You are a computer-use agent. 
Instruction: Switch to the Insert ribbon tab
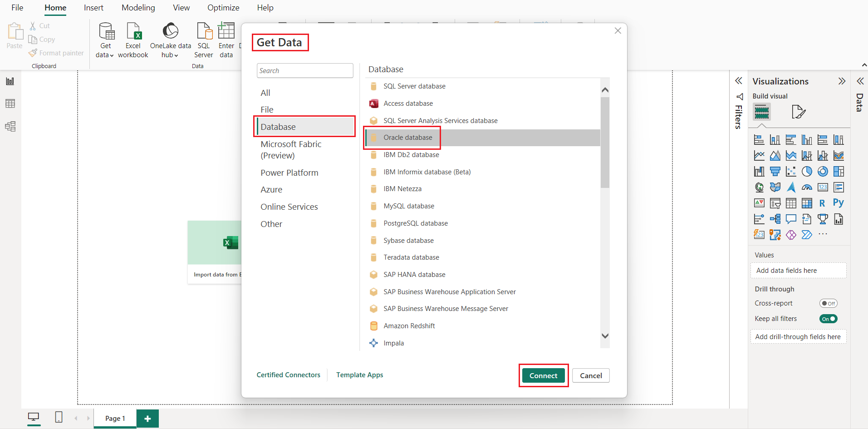(93, 8)
